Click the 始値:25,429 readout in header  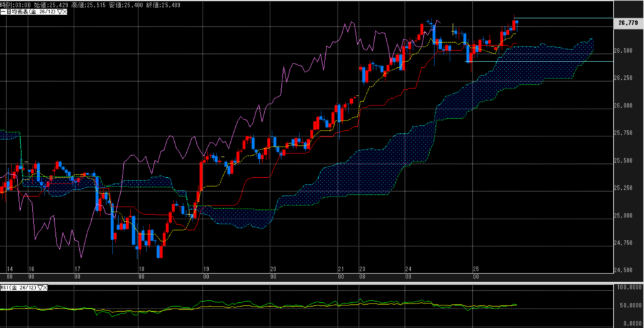click(x=50, y=4)
